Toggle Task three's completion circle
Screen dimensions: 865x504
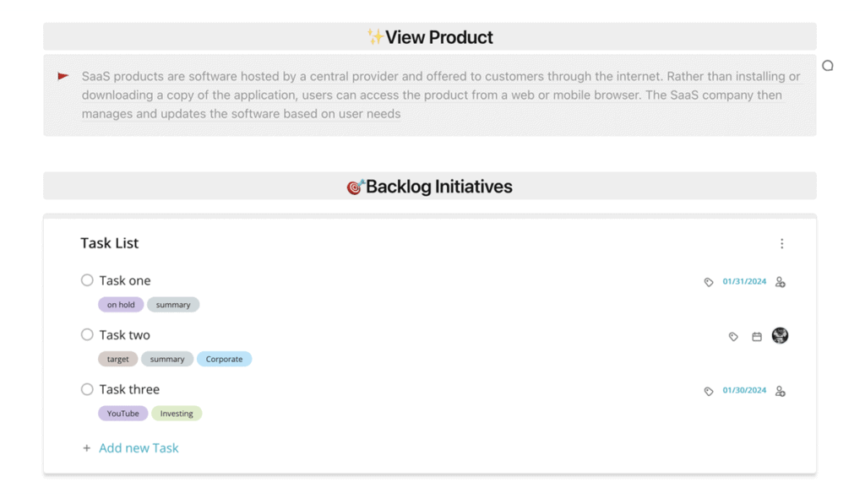(87, 389)
